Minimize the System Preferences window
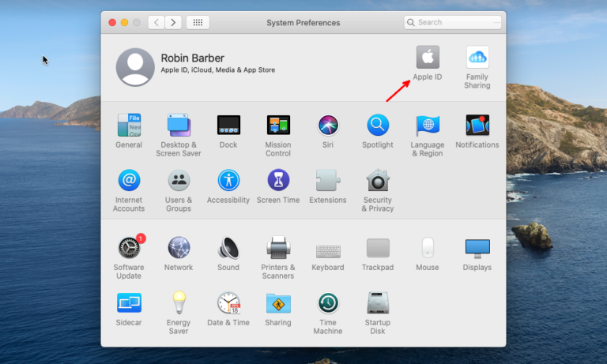The width and height of the screenshot is (607, 364). click(124, 22)
